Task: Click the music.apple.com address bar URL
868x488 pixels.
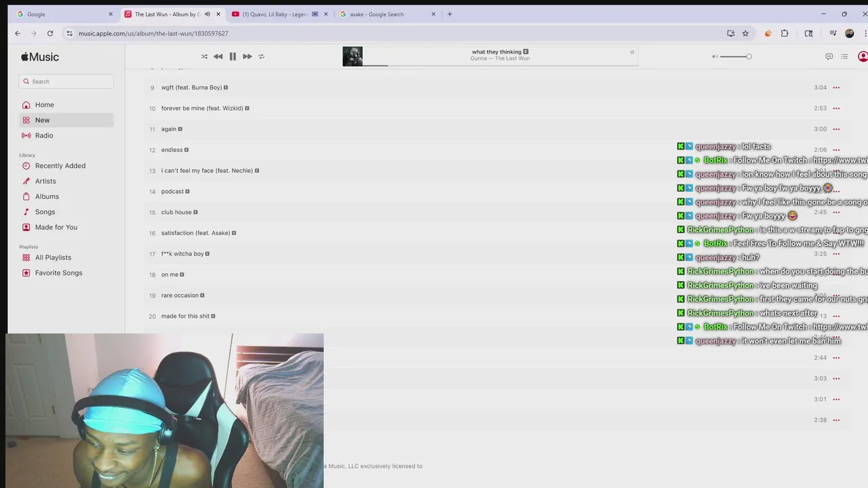Action: [x=153, y=33]
